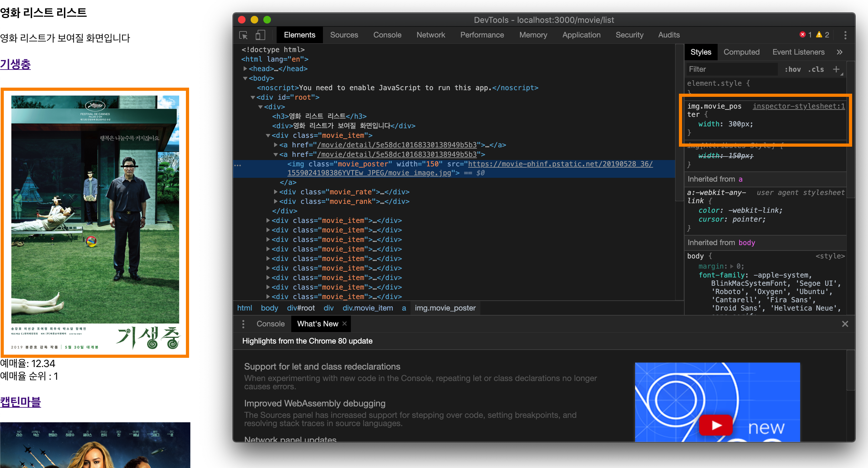
Task: Select the img.movie_poster breadcrumb item
Action: point(445,308)
